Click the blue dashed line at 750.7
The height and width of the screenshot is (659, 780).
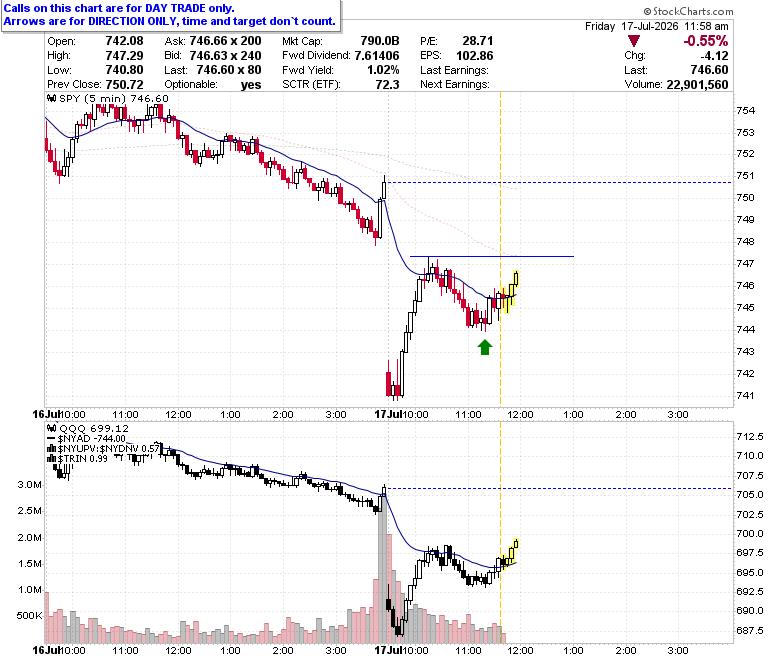click(559, 183)
